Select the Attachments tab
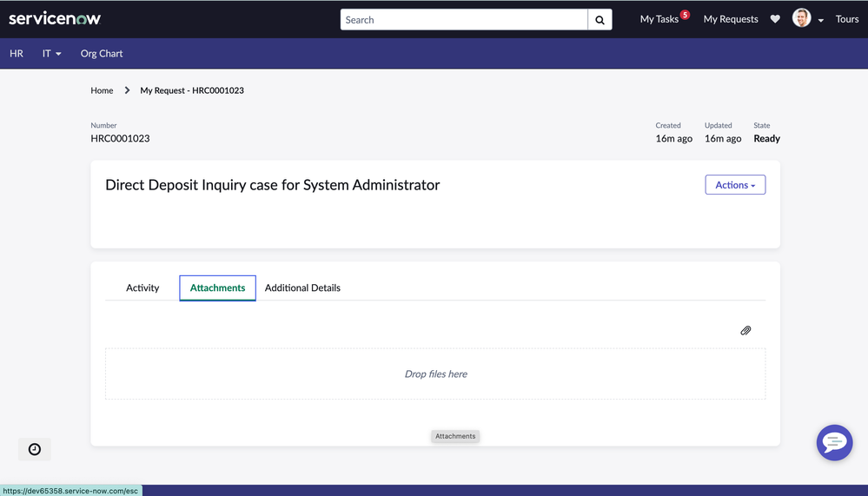Viewport: 868px width, 496px height. (x=217, y=288)
